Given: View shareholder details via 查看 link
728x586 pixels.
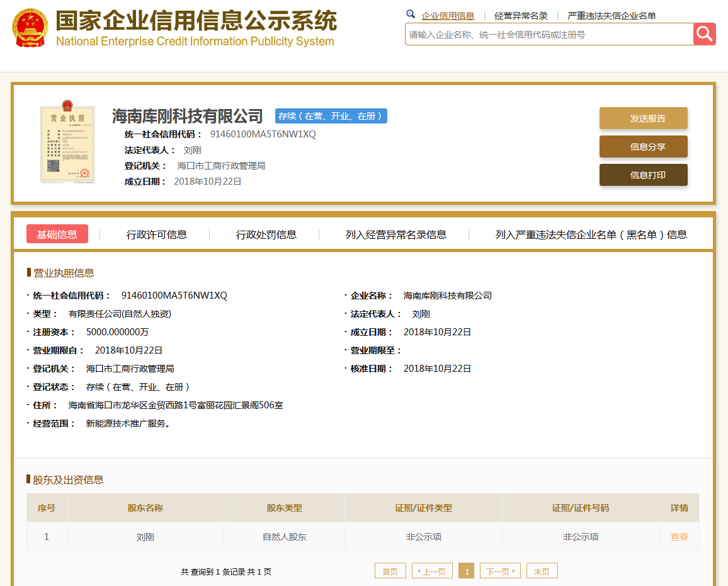Looking at the screenshot, I should pyautogui.click(x=679, y=537).
